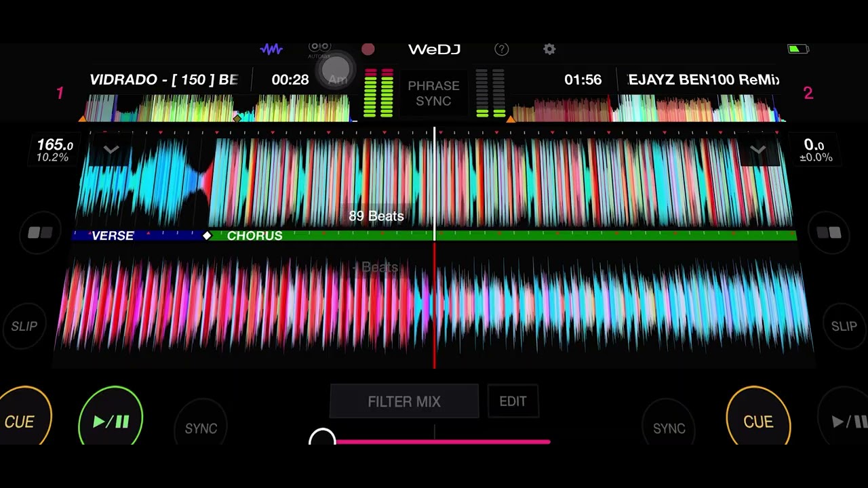Open settings via the gear icon
This screenshot has height=488, width=868.
tap(549, 49)
